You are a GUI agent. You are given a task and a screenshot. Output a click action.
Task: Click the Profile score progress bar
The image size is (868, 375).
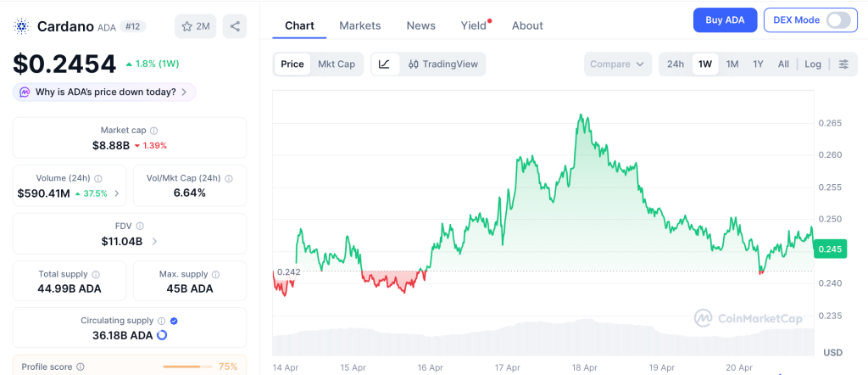(x=186, y=367)
